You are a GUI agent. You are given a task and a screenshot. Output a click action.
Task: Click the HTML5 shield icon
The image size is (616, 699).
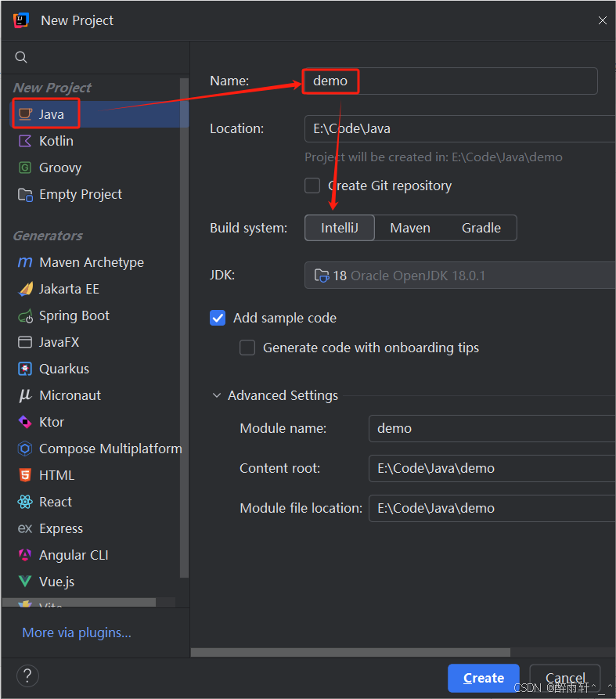click(25, 475)
